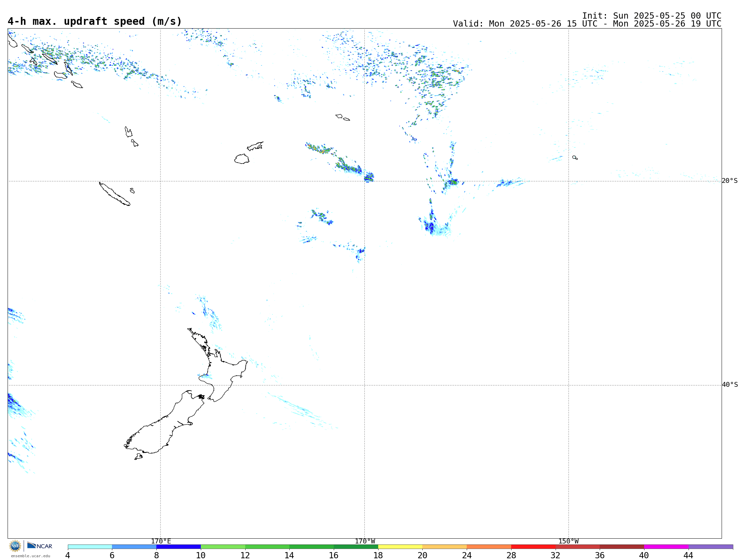Click the colorbar tick label 4
744x560 pixels.
68,555
